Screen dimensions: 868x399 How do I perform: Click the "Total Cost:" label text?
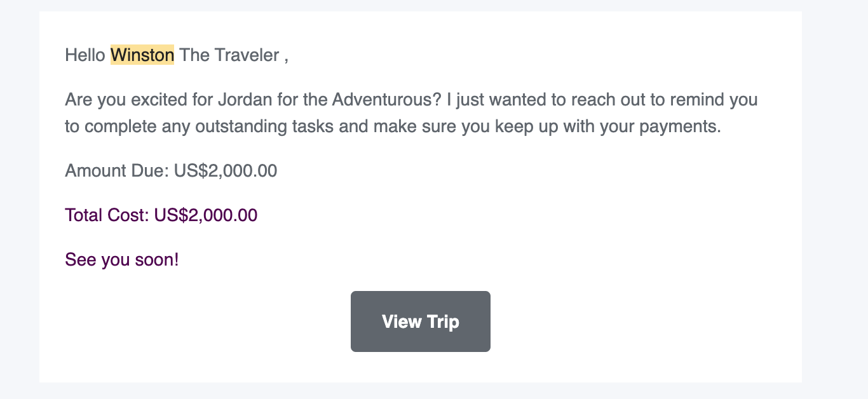pos(107,215)
